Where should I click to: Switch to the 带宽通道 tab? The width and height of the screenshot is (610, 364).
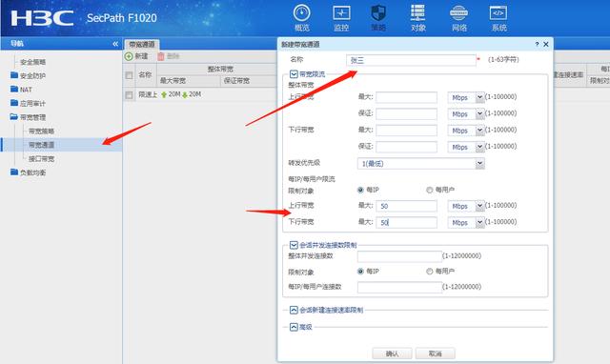pyautogui.click(x=142, y=45)
